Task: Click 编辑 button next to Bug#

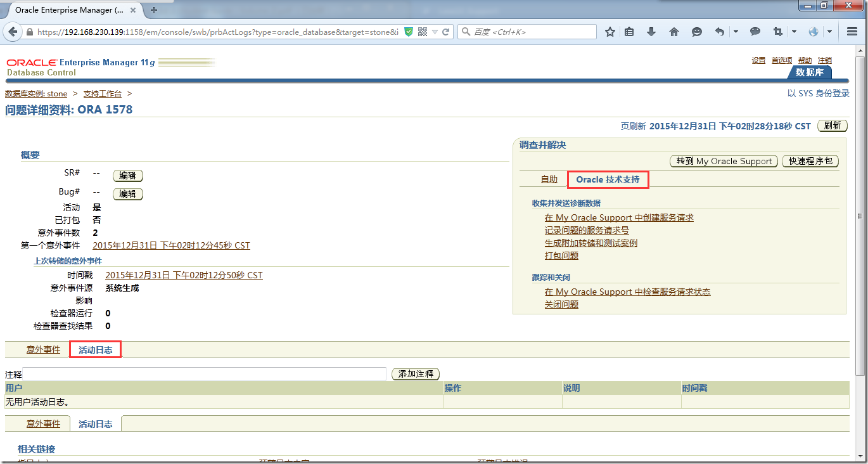Action: 127,194
